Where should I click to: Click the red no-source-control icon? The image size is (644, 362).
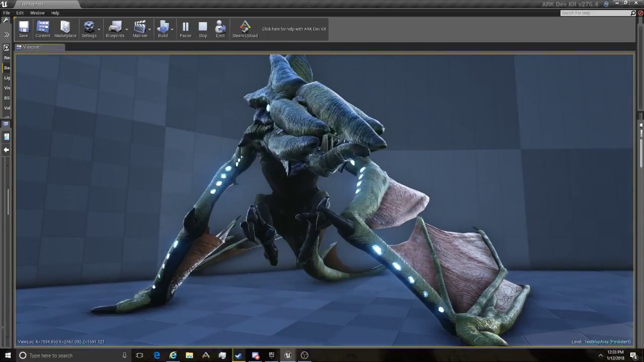click(x=640, y=13)
